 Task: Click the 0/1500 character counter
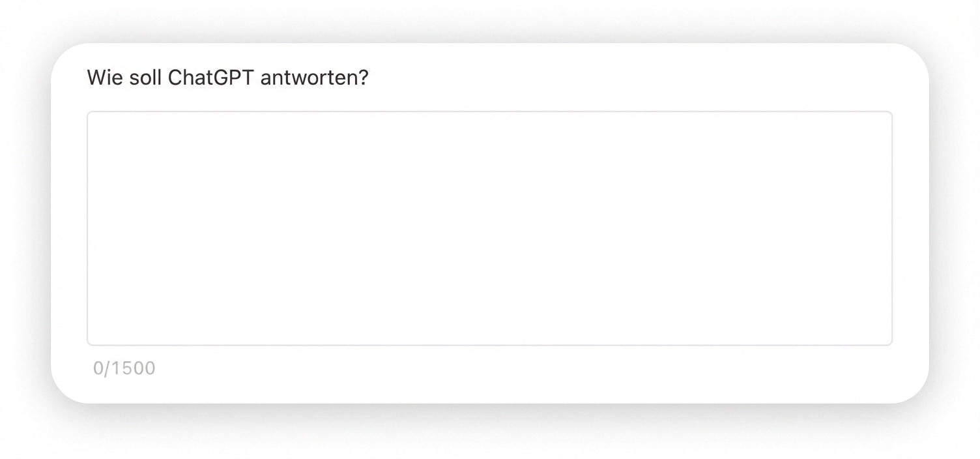click(124, 368)
